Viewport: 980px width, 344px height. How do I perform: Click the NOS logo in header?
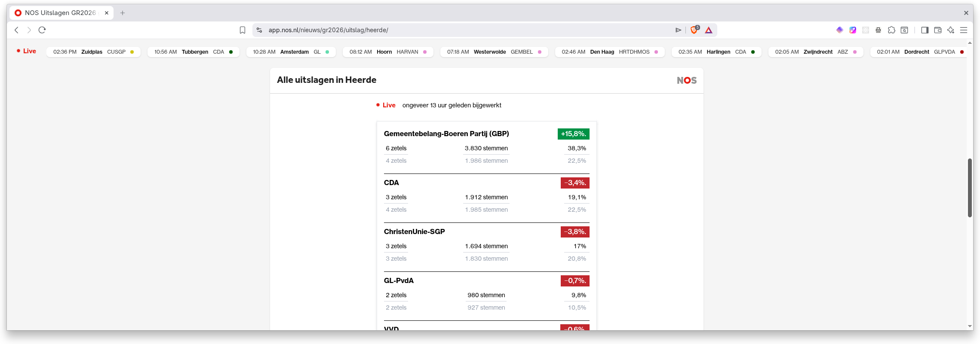(x=687, y=80)
